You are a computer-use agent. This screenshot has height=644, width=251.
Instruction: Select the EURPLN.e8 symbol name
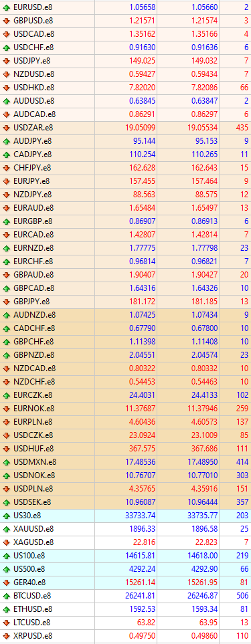[33, 422]
